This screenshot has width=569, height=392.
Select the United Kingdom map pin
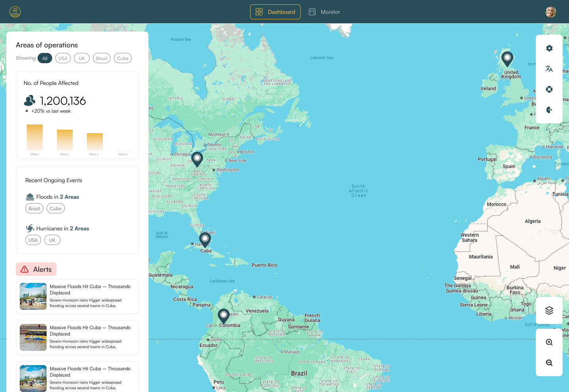507,58
